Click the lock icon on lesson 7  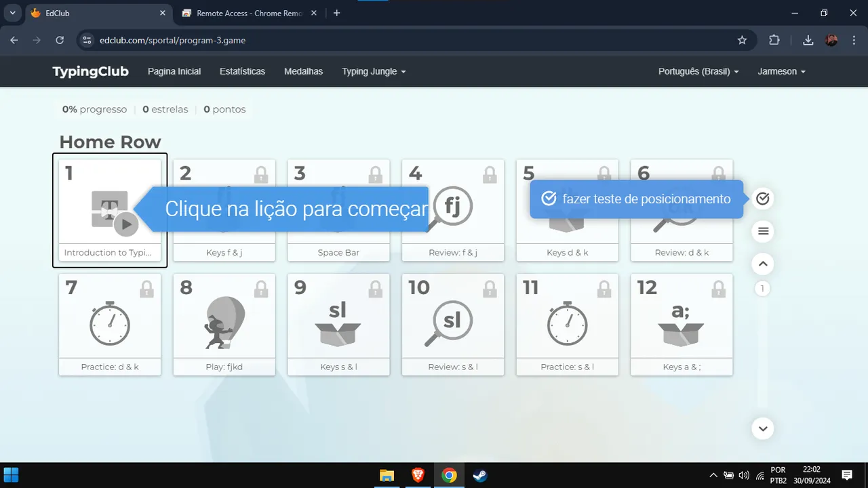click(146, 289)
